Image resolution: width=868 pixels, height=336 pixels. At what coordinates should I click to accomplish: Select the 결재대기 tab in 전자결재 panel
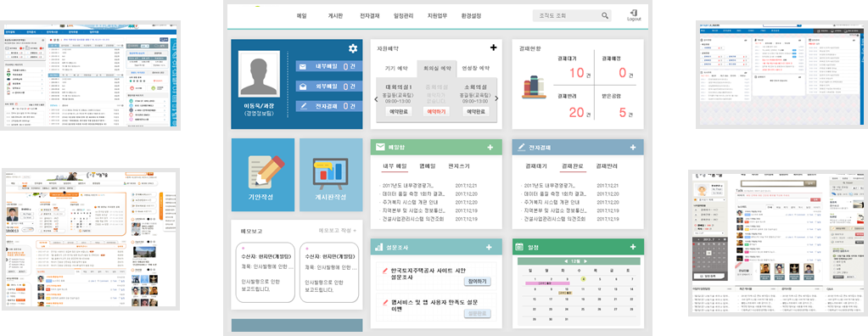536,166
